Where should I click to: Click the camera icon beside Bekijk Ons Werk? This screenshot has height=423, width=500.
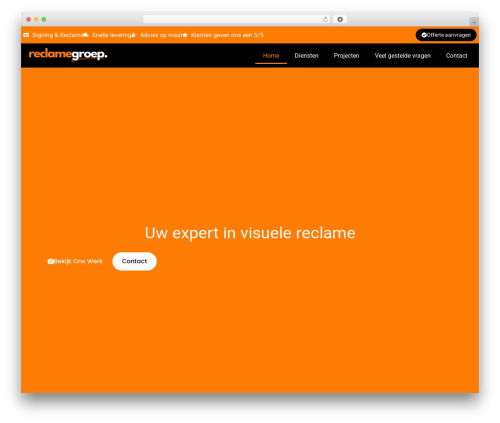pos(51,261)
